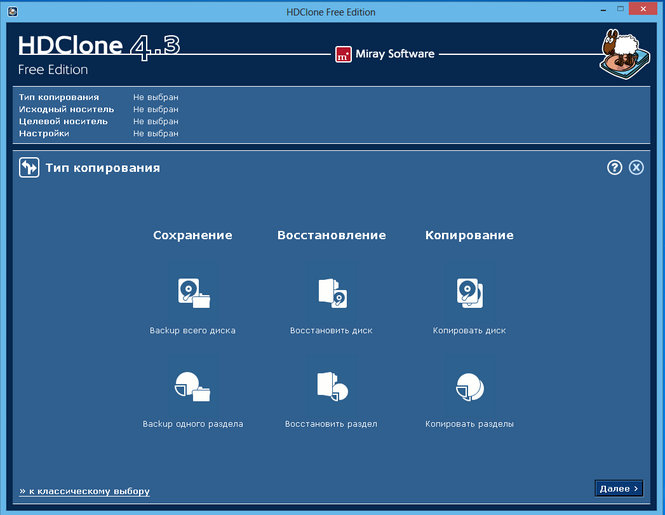Pick the Копировать разделы icon
This screenshot has width=665, height=515.
pos(469,387)
